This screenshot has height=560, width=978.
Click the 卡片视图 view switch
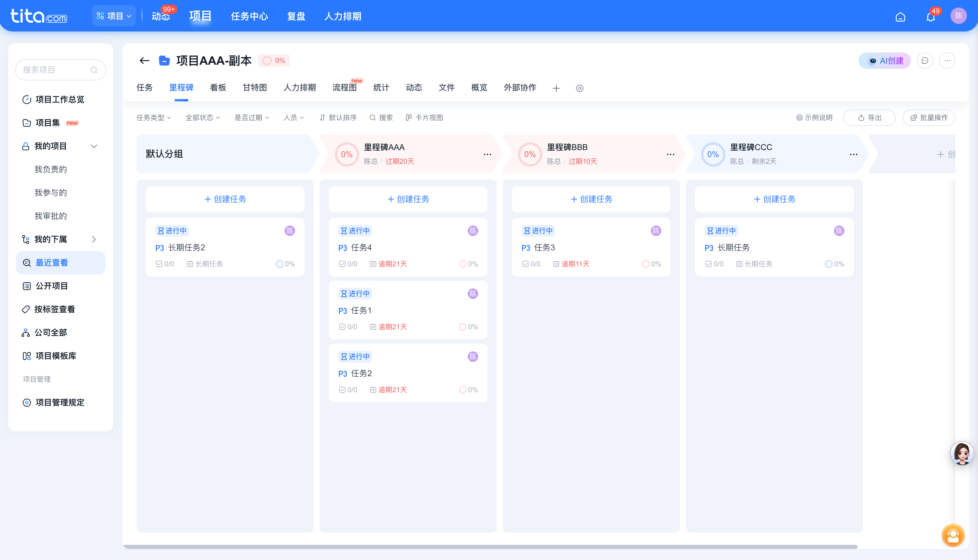[424, 117]
